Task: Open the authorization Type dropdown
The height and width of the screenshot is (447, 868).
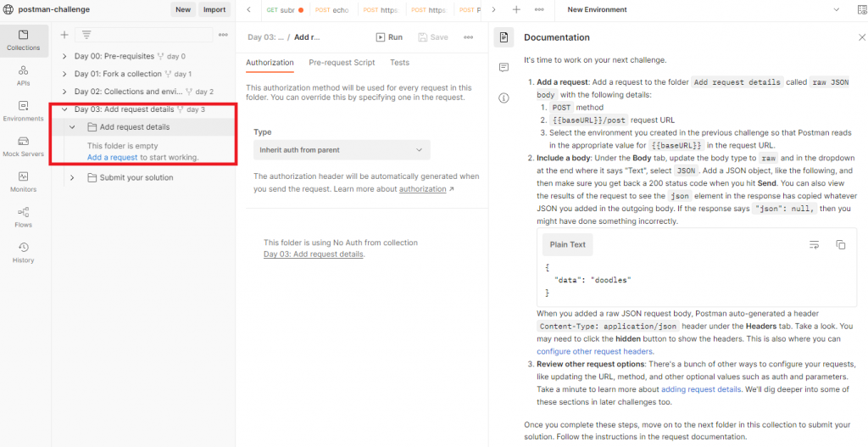Action: (342, 150)
